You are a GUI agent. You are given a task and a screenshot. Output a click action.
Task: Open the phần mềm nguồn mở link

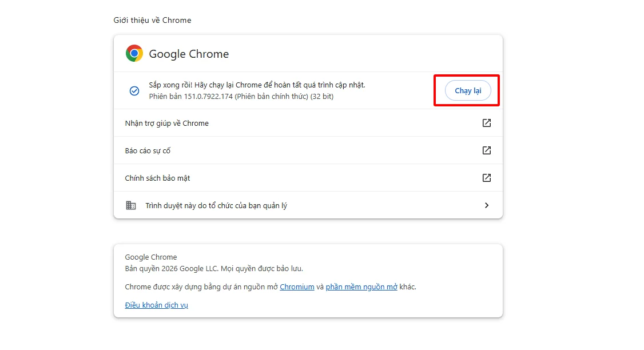[x=361, y=287]
